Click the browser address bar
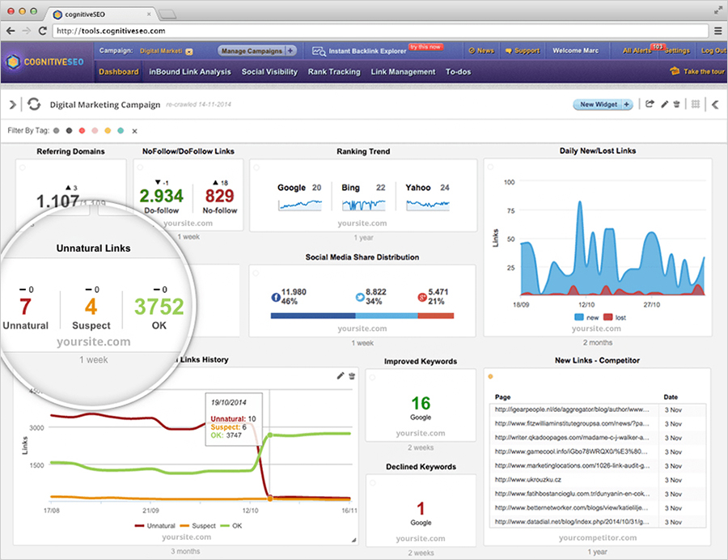The width and height of the screenshot is (728, 560). pos(380,31)
